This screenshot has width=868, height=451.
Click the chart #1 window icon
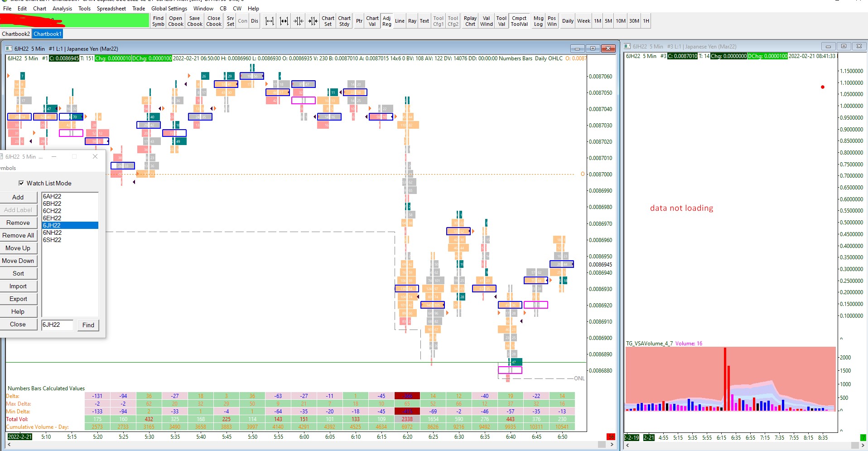(x=9, y=48)
